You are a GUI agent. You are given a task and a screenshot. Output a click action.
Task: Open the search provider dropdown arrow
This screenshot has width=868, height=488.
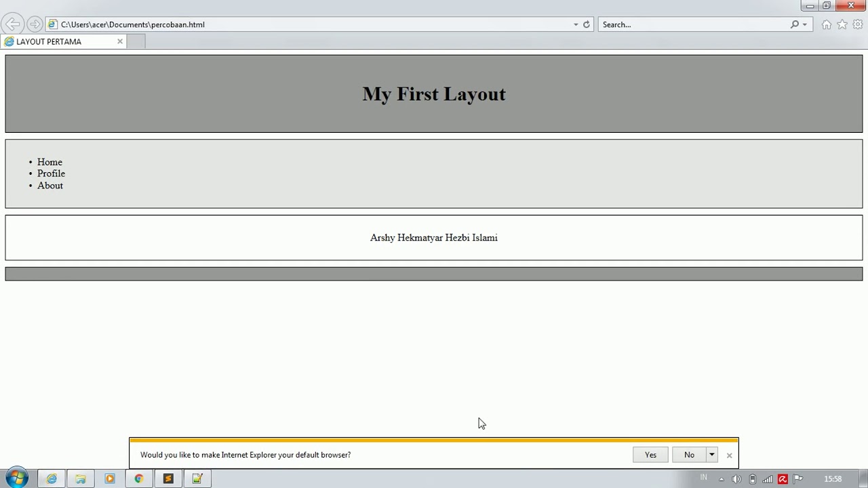click(805, 24)
